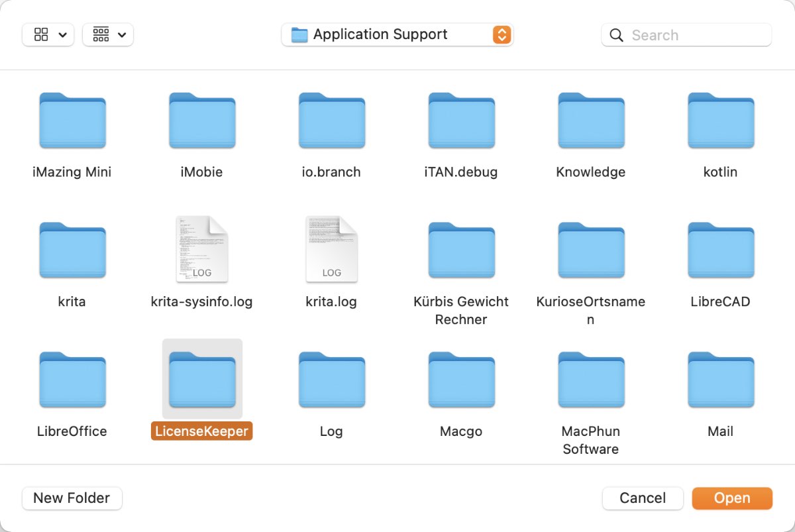Select the iTAN.debug folder icon
The image size is (795, 532).
tap(462, 120)
